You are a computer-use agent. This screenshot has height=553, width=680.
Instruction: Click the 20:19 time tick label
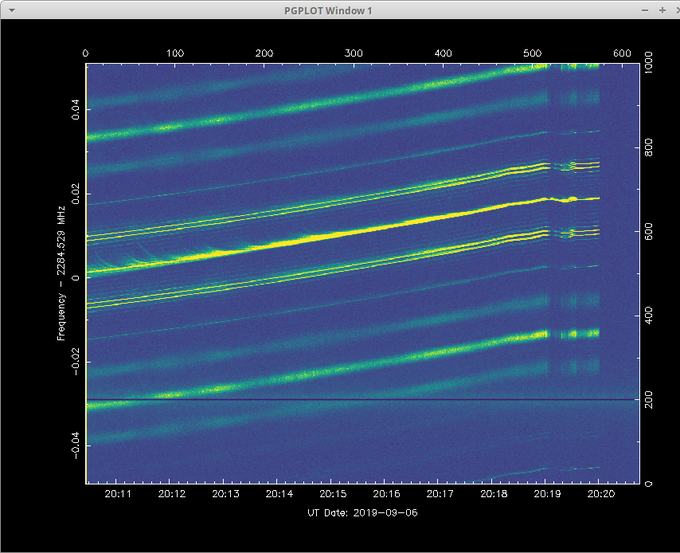pos(547,494)
